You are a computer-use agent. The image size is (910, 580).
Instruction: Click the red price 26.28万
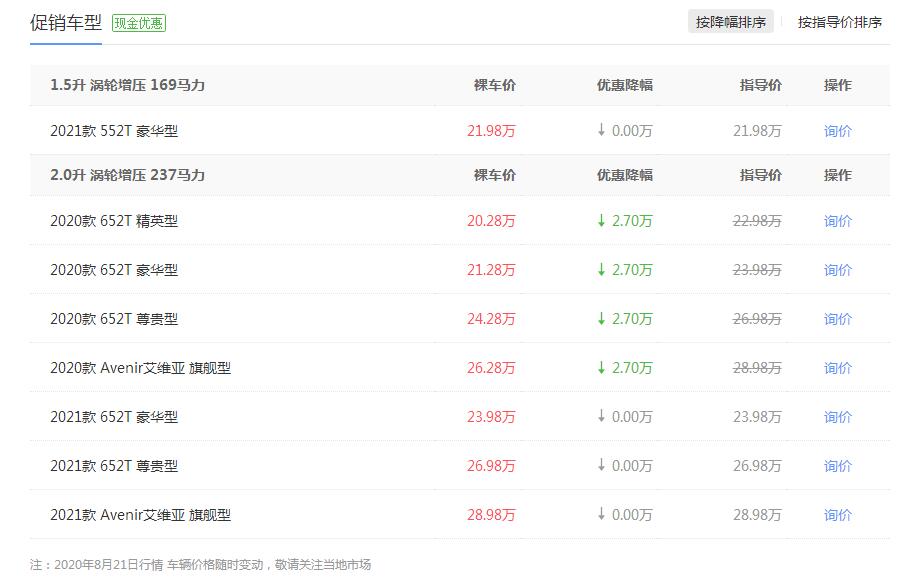click(x=491, y=368)
